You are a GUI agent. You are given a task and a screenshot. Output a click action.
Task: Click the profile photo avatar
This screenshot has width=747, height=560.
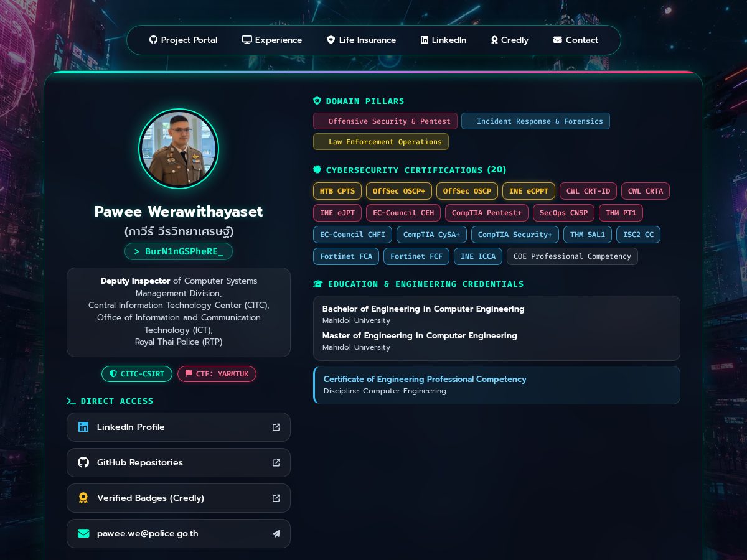point(179,149)
